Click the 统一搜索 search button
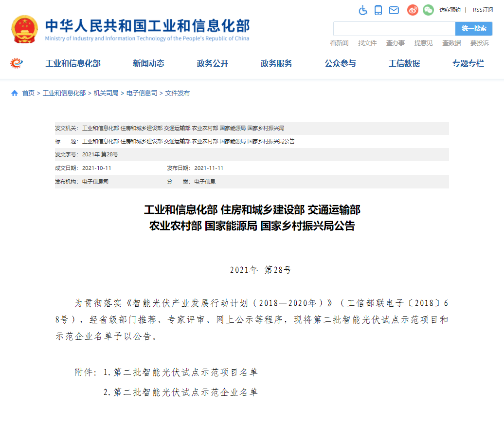Screen dimensions: 504x430 click(474, 29)
